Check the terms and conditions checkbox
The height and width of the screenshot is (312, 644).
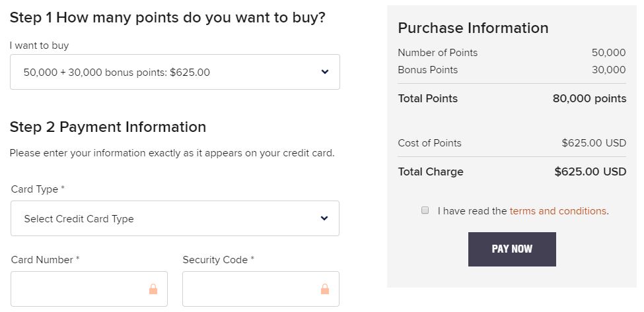(x=425, y=210)
